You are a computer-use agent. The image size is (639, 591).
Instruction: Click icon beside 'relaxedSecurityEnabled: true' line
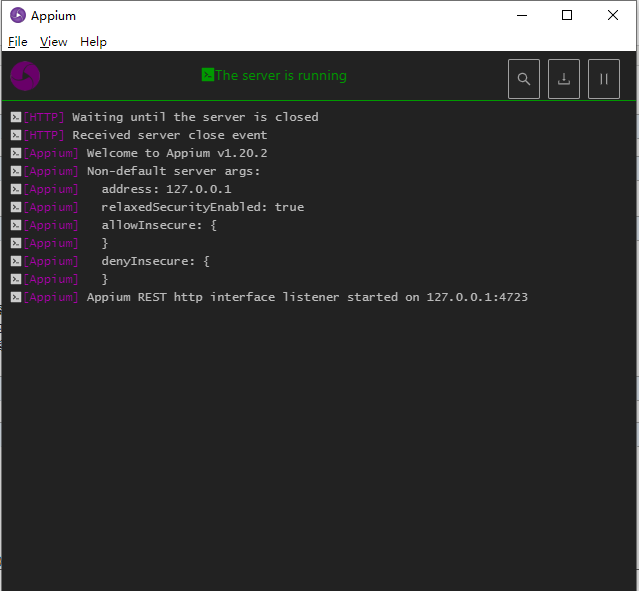point(15,207)
